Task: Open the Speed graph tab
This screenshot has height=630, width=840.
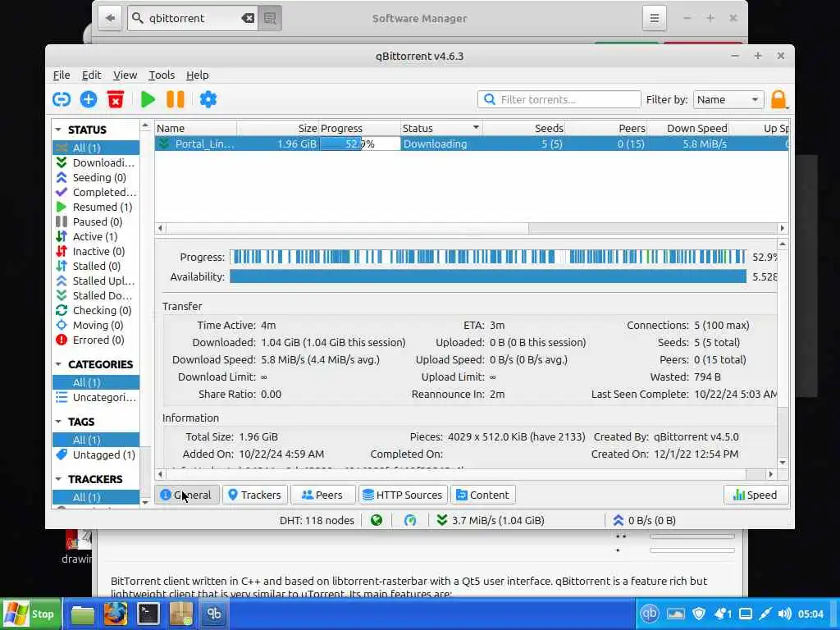Action: 756,495
